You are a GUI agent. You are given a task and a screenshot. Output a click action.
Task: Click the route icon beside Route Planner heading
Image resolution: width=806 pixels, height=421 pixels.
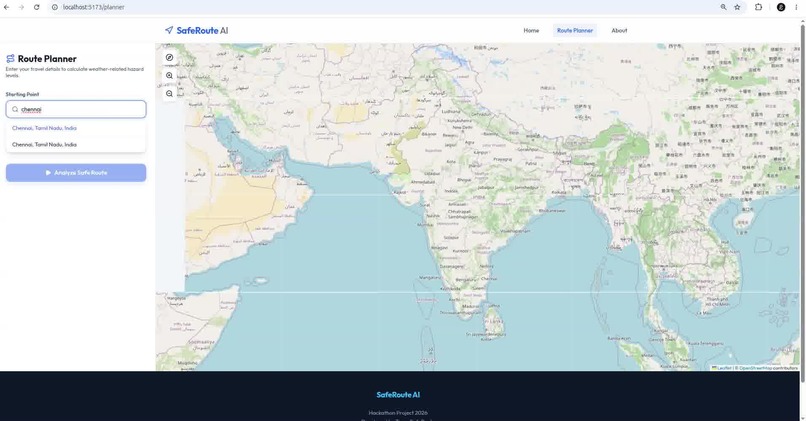[x=10, y=59]
